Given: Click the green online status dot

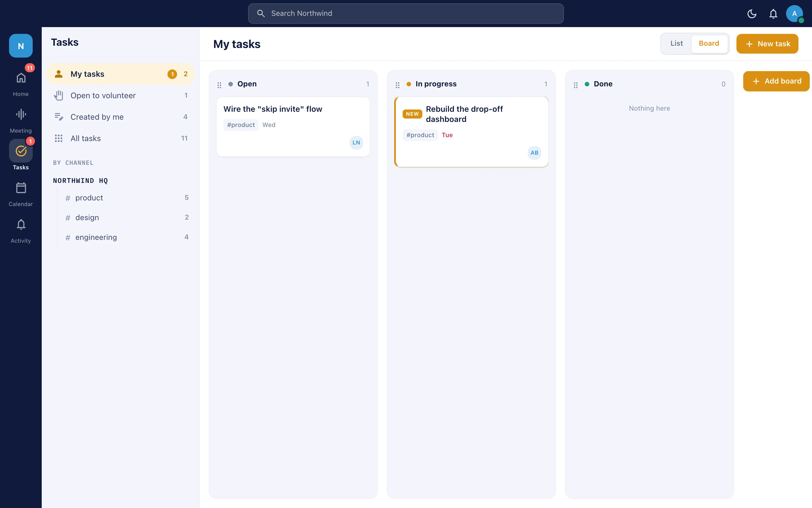Looking at the screenshot, I should 801,20.
